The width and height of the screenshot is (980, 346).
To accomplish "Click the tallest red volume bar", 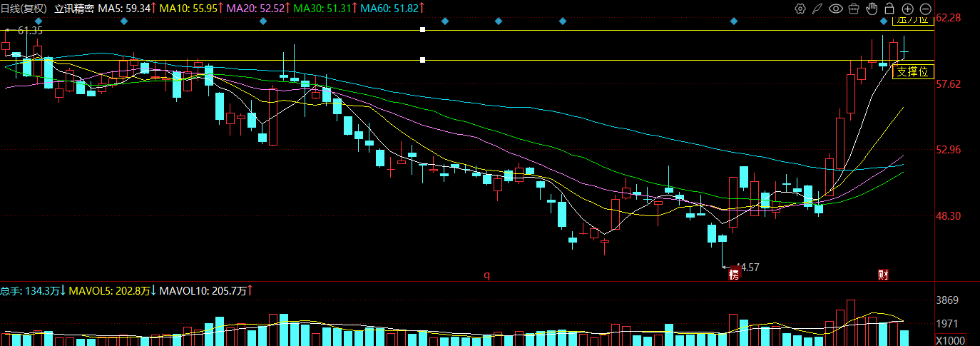I will point(850,322).
